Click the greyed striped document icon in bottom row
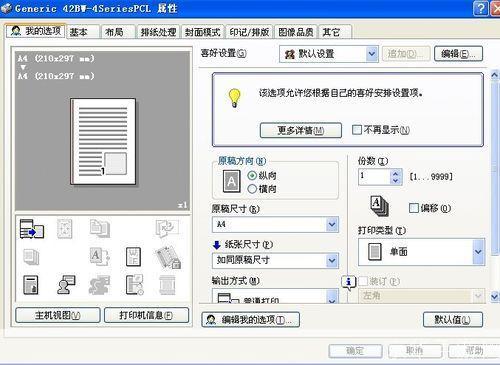Viewport: 500px width, 365px height. click(x=167, y=285)
